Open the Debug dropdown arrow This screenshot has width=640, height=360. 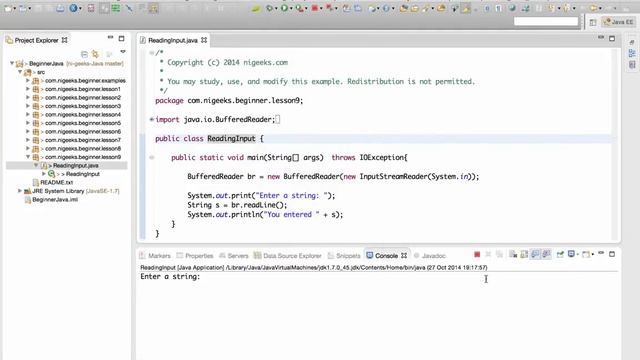pyautogui.click(x=276, y=8)
